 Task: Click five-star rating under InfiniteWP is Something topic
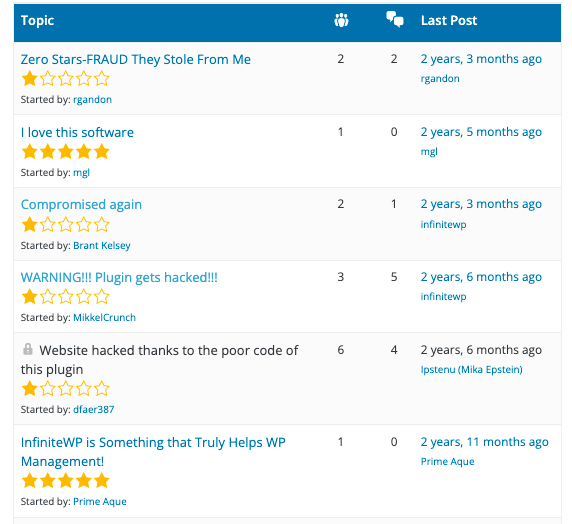[x=66, y=481]
